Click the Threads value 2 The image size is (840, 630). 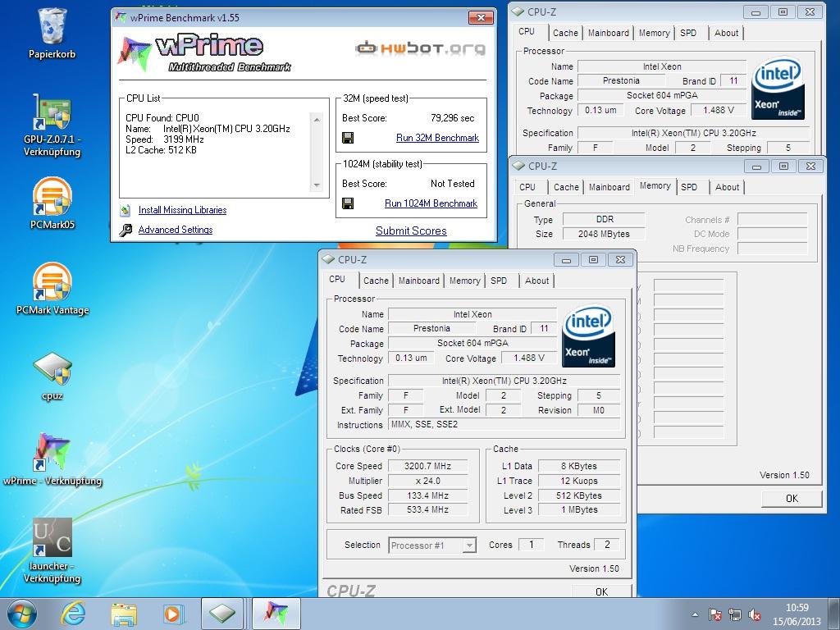pyautogui.click(x=607, y=545)
